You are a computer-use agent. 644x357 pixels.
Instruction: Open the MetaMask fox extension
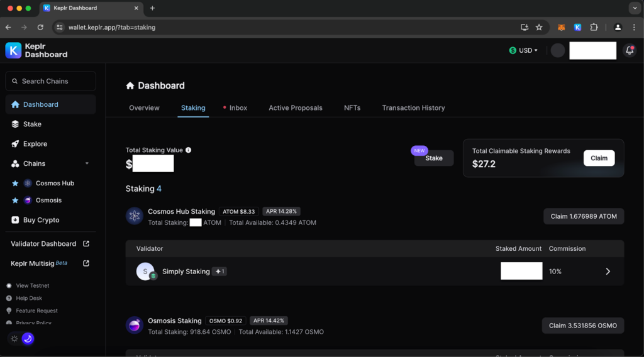pyautogui.click(x=561, y=28)
